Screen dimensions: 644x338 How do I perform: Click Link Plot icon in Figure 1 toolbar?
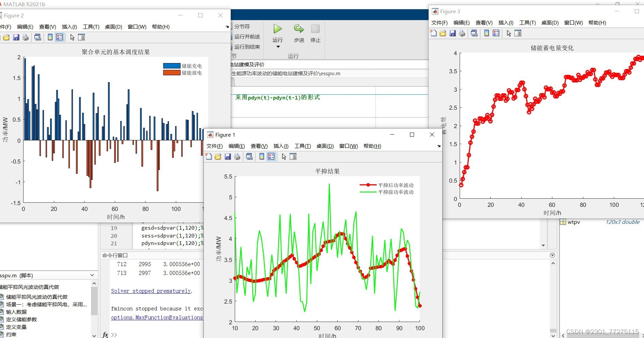[249, 157]
